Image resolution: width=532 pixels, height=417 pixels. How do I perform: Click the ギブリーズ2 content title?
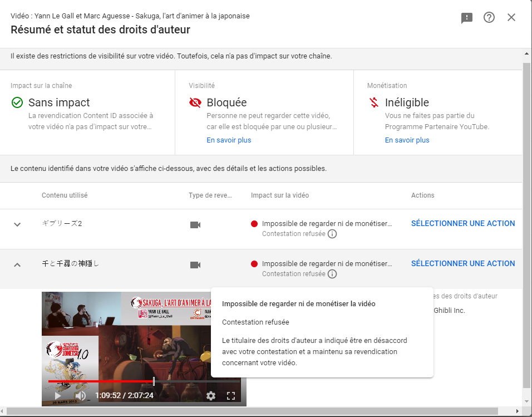62,223
